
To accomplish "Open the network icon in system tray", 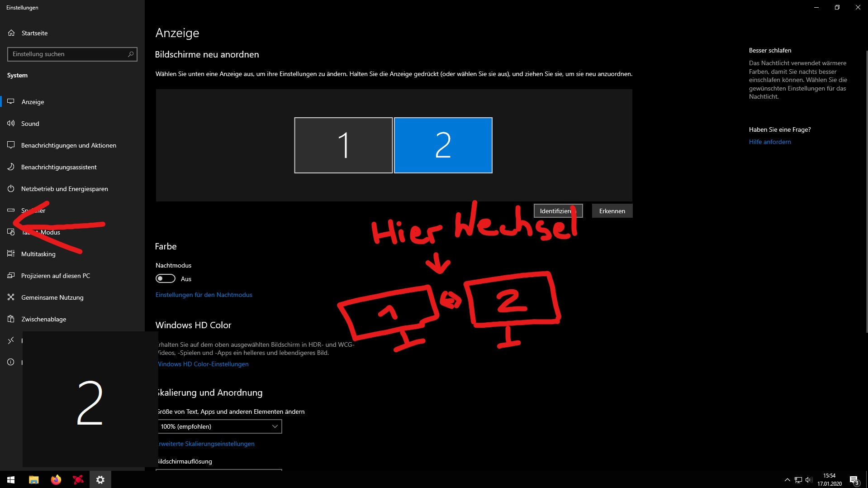I will (x=798, y=480).
